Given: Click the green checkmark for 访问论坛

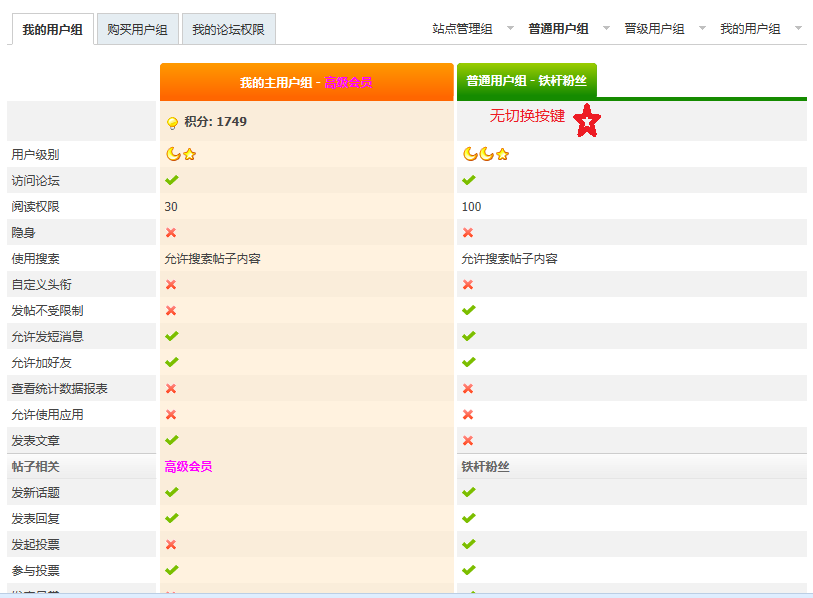Looking at the screenshot, I should pos(171,180).
